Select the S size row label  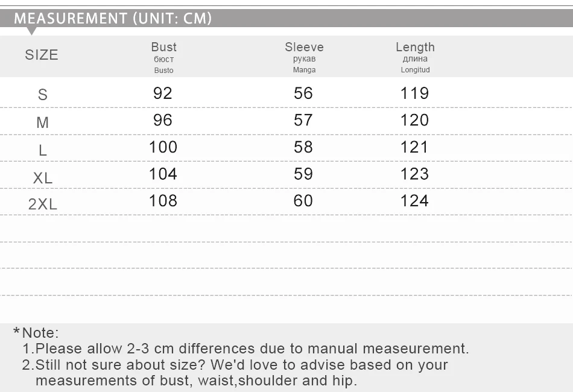point(43,95)
